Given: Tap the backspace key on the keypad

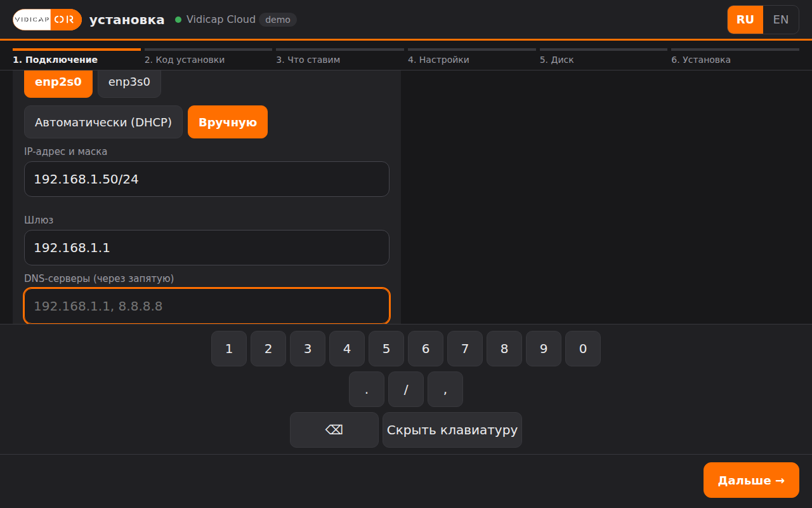Looking at the screenshot, I should point(334,430).
